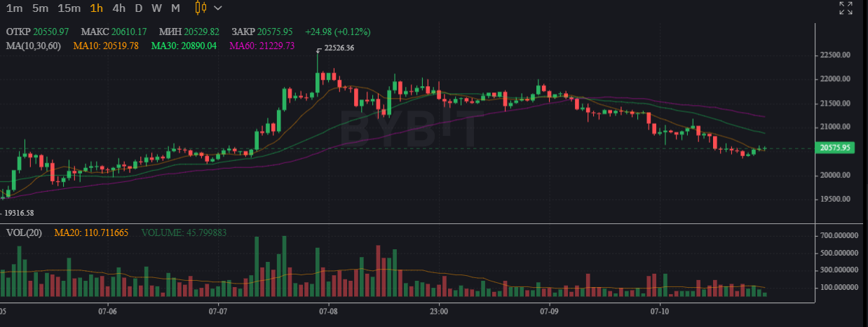Click the 23:00 time label
868x327 pixels.
[439, 310]
